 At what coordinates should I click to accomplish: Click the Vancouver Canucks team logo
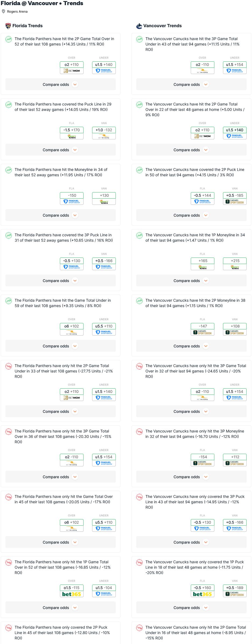[139, 26]
